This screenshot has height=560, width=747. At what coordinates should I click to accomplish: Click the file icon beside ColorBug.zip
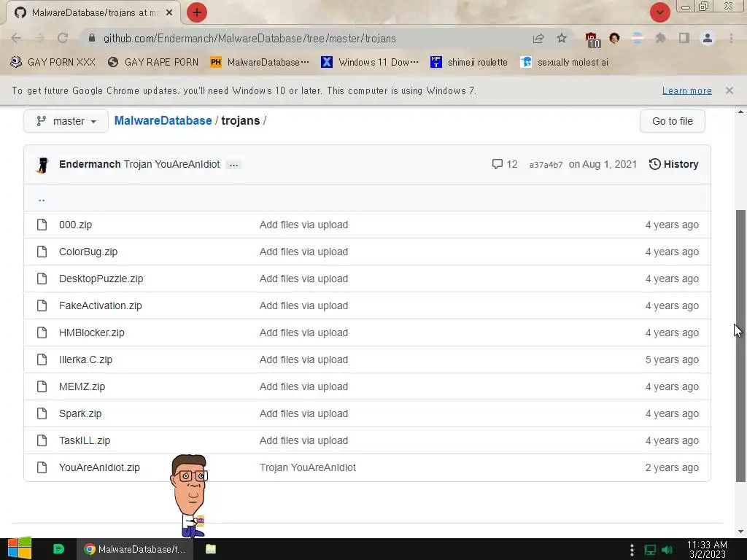click(x=42, y=252)
